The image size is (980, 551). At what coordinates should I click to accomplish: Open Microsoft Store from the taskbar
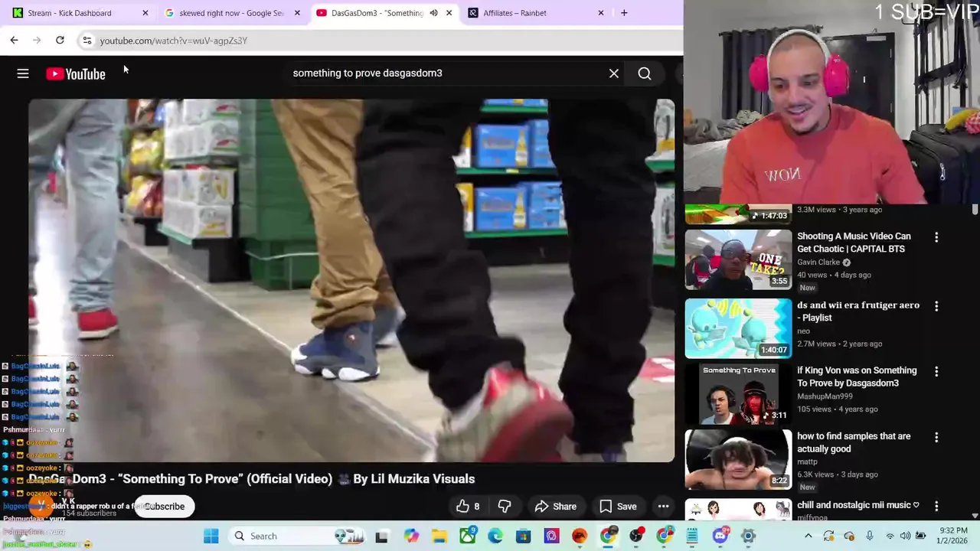click(x=524, y=536)
